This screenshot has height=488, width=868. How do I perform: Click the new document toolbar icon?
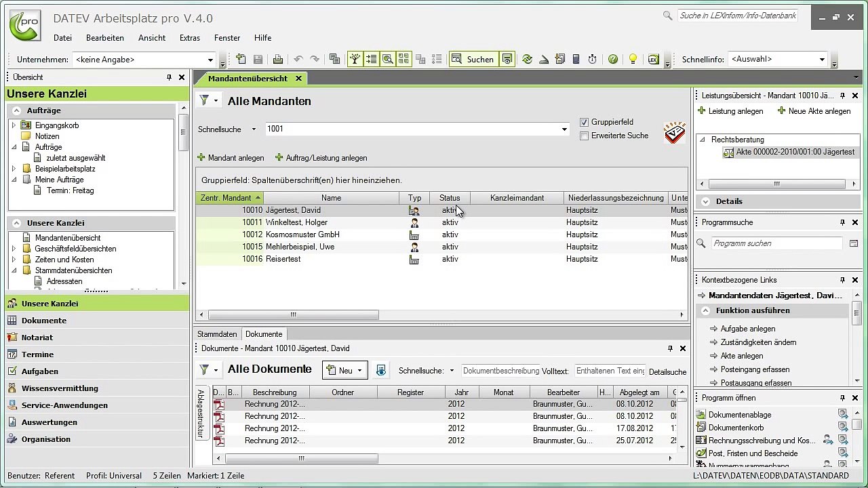click(x=241, y=60)
